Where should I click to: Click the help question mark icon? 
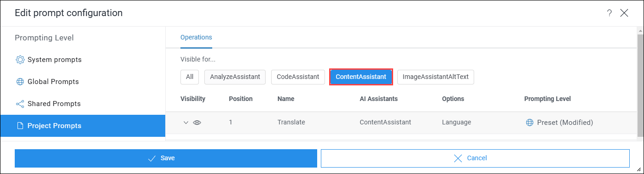coord(609,13)
